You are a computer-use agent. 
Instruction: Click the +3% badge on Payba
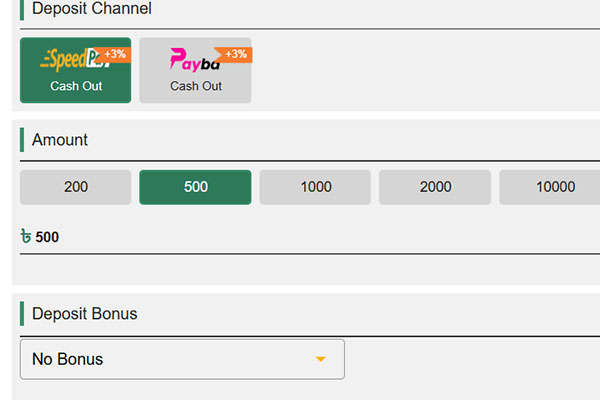[x=236, y=53]
